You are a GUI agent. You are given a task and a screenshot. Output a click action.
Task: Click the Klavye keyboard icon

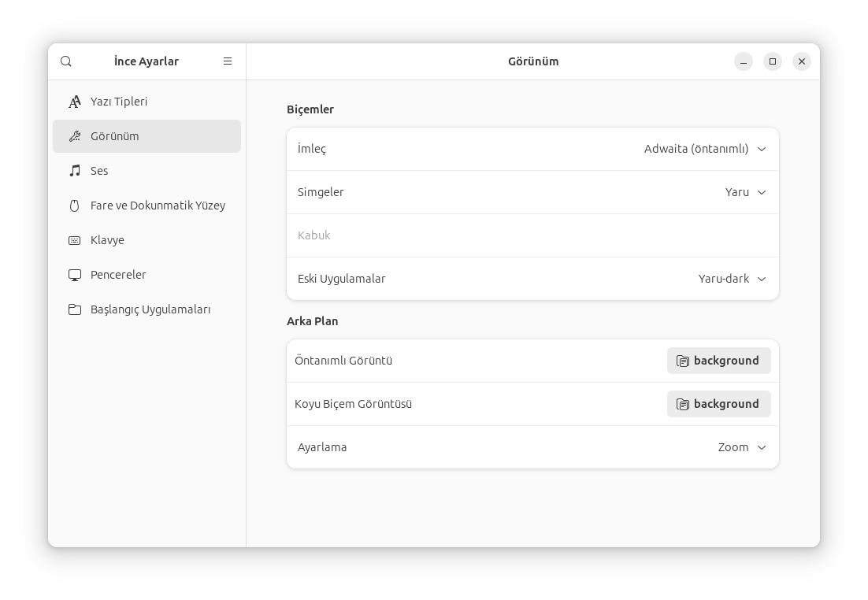(75, 240)
